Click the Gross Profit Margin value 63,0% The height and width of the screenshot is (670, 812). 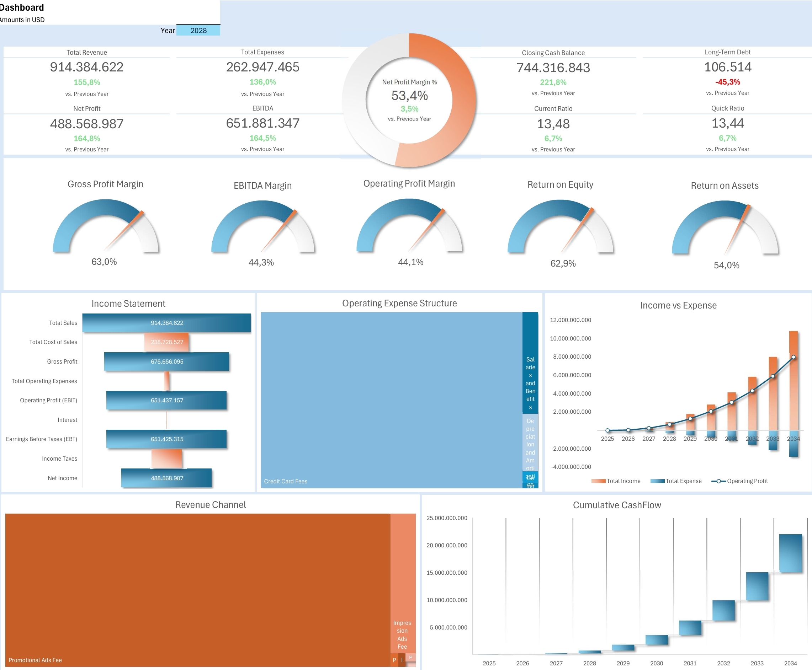pos(104,262)
